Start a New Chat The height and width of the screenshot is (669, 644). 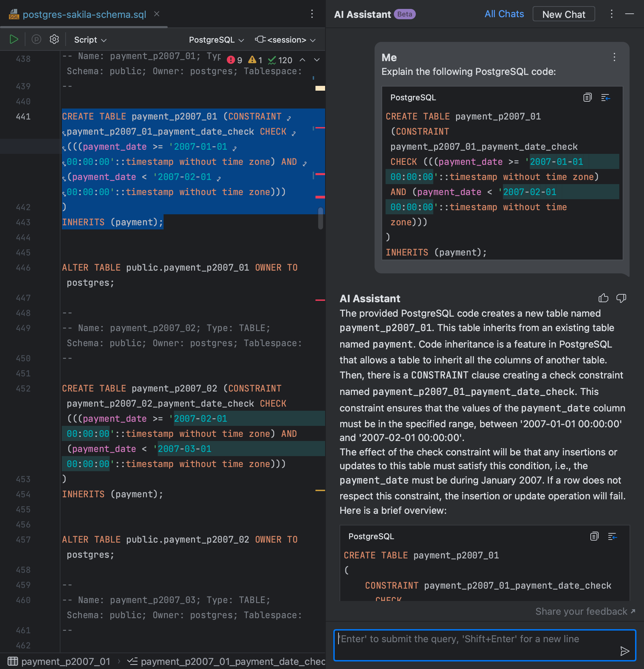(563, 14)
